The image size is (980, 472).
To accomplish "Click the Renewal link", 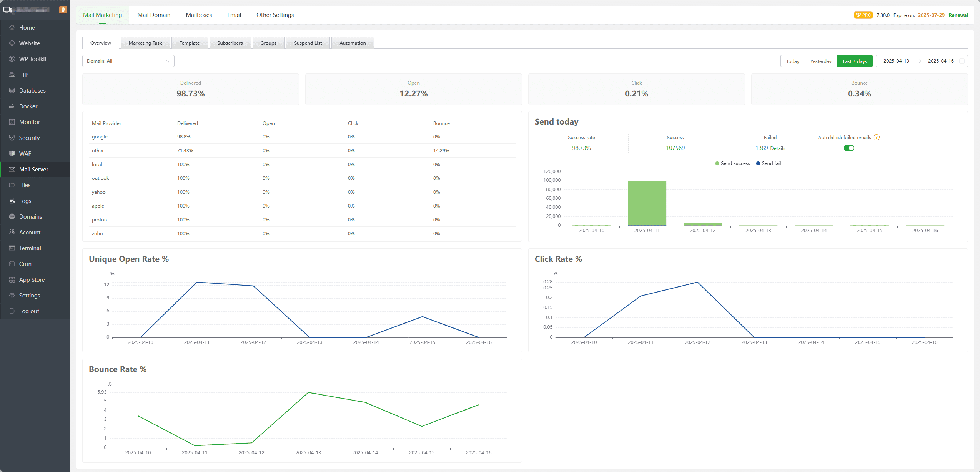I will (958, 15).
